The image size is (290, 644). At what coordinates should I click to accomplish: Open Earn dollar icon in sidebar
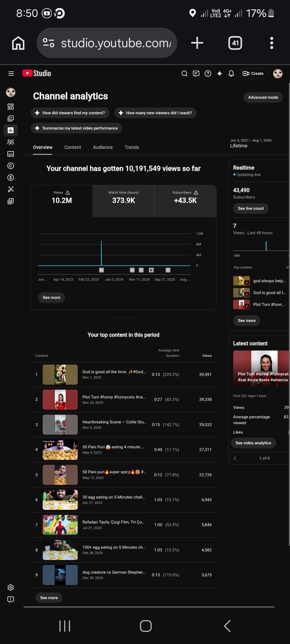11,178
